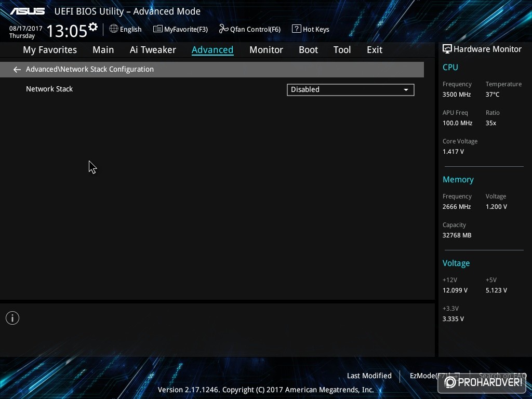Open the Network Stack dropdown
This screenshot has width=532, height=399.
(x=351, y=89)
